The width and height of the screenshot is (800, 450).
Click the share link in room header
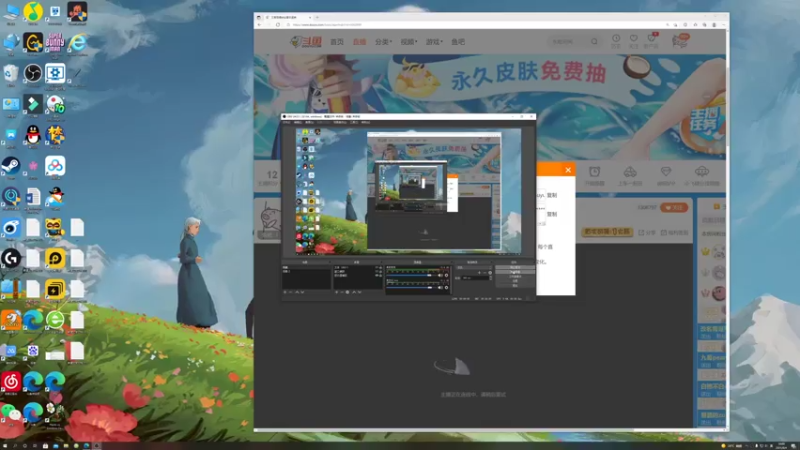[x=646, y=233]
